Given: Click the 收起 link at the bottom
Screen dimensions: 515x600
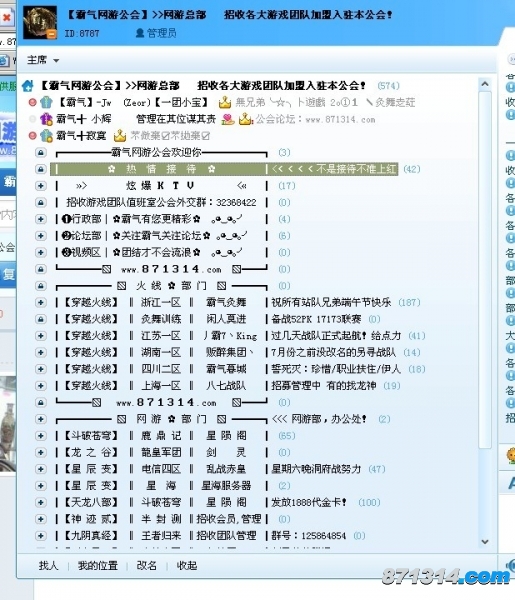Looking at the screenshot, I should tap(187, 565).
